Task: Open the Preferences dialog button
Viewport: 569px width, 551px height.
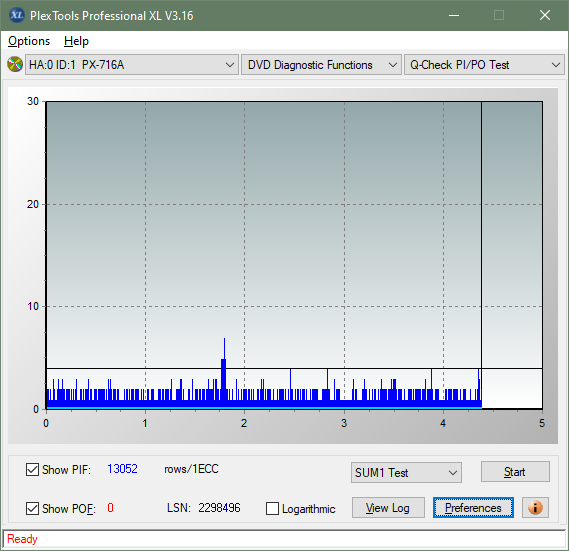Action: coord(473,508)
